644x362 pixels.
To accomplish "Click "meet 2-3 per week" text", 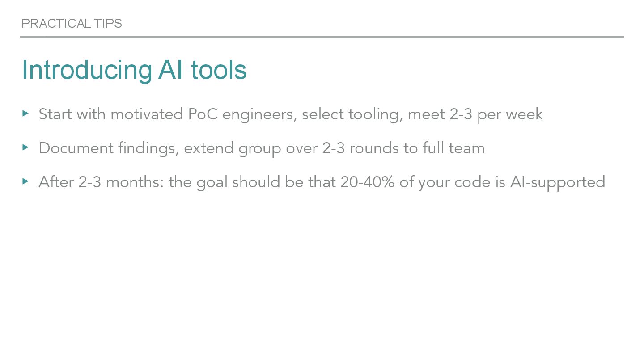I will pyautogui.click(x=475, y=114).
